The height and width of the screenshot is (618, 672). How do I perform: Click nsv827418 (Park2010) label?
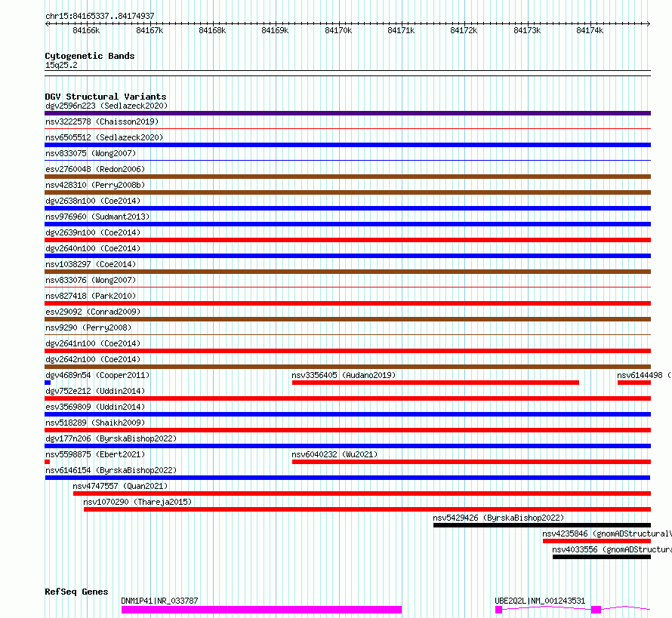click(x=91, y=296)
